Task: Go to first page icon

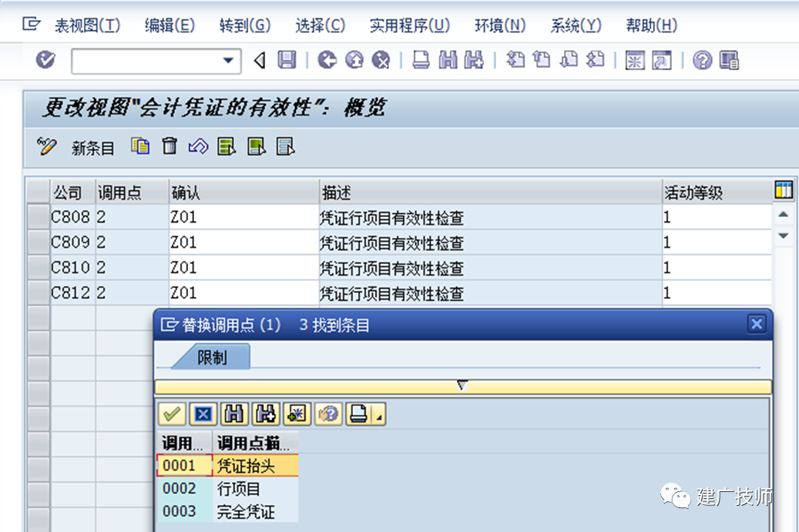Action: [x=515, y=60]
